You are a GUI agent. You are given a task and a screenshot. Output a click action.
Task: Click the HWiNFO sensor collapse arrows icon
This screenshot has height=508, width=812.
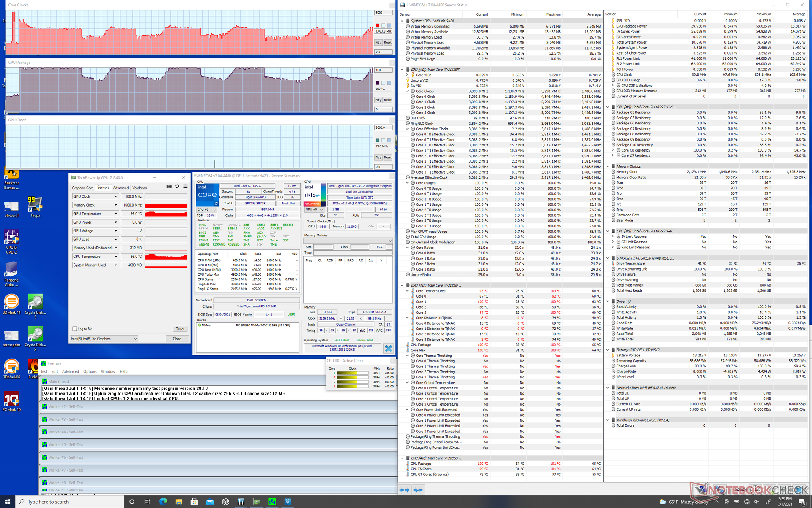point(418,490)
